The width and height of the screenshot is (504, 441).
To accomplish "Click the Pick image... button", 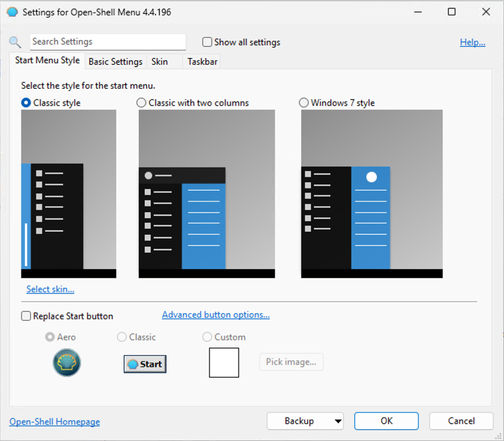I will click(x=291, y=362).
